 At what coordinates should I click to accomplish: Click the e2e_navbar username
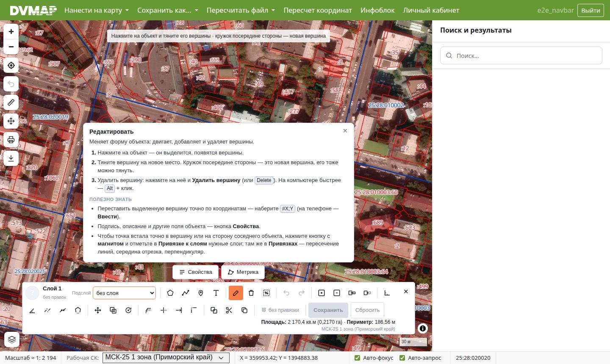point(555,10)
